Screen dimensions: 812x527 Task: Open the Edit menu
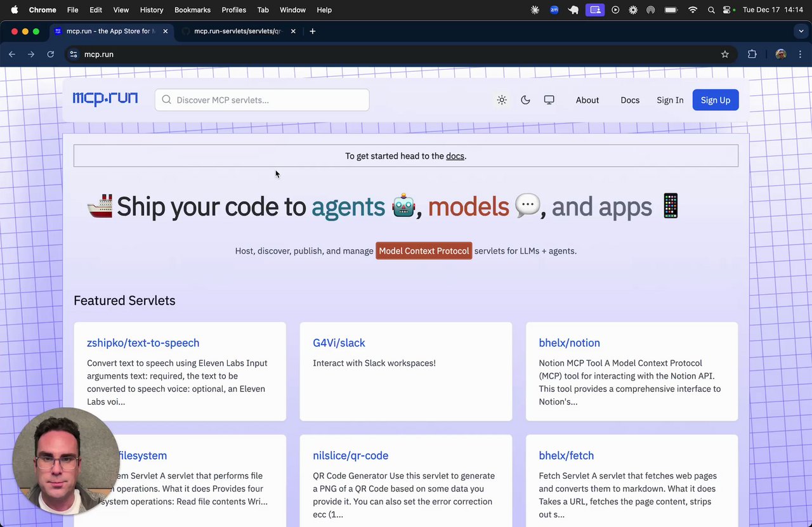pyautogui.click(x=96, y=10)
